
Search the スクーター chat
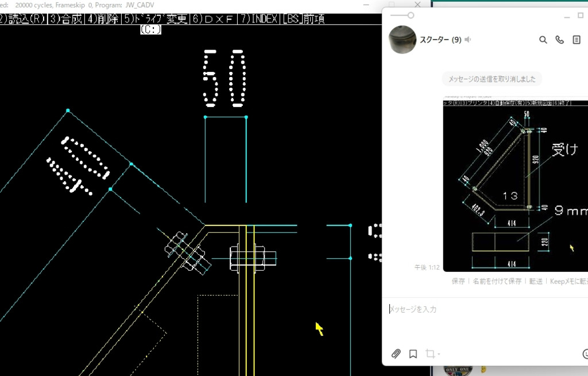543,40
